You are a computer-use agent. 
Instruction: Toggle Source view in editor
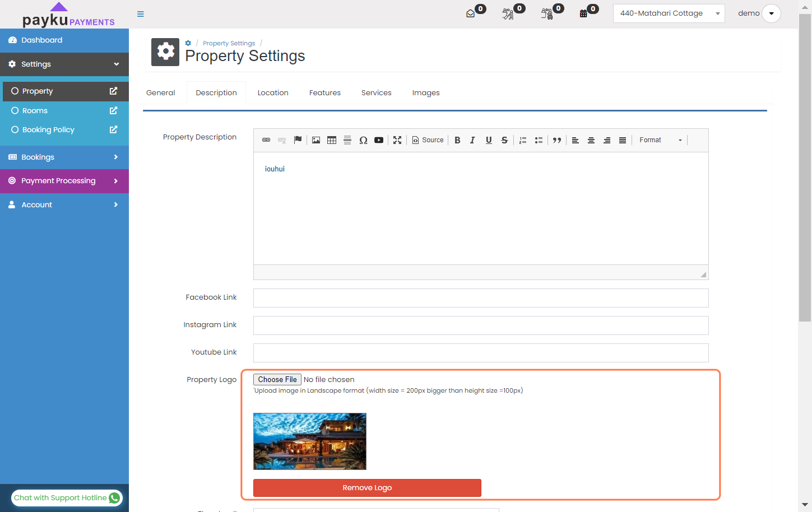click(428, 140)
